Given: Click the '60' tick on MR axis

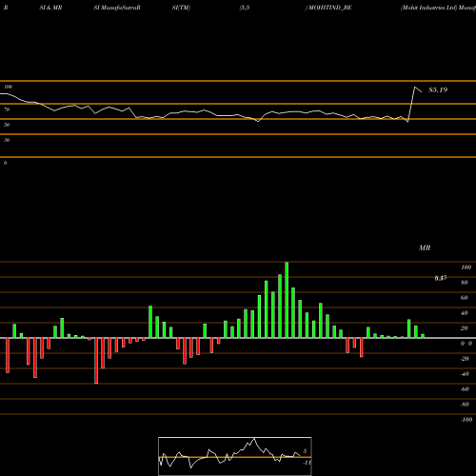Looking at the screenshot, I should pos(465,298).
